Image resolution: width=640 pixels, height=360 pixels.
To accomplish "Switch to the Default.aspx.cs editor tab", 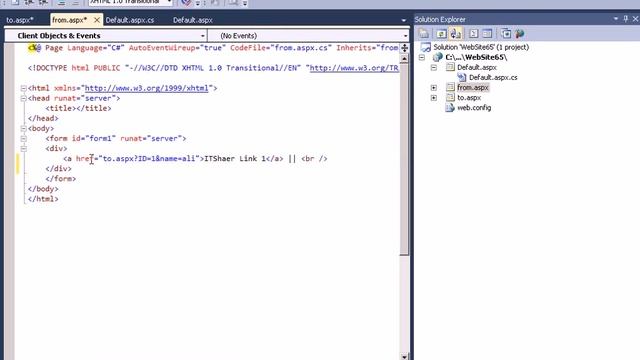I will tap(130, 20).
